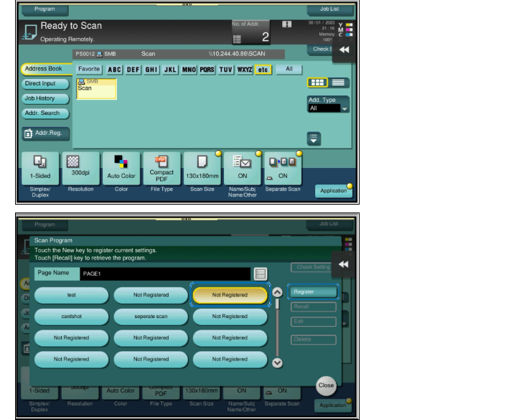Select the ABC address index tab
This screenshot has height=420, width=529.
coord(114,70)
